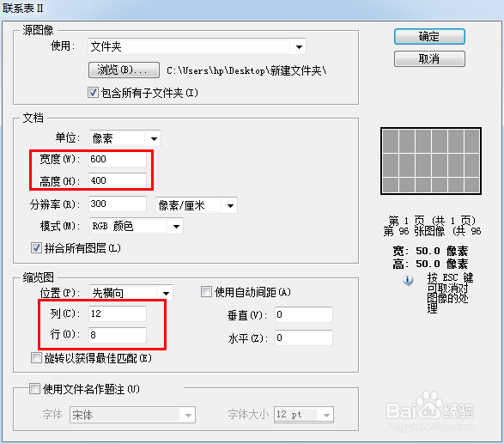Click the 第 1 页 page count text

pyautogui.click(x=432, y=221)
